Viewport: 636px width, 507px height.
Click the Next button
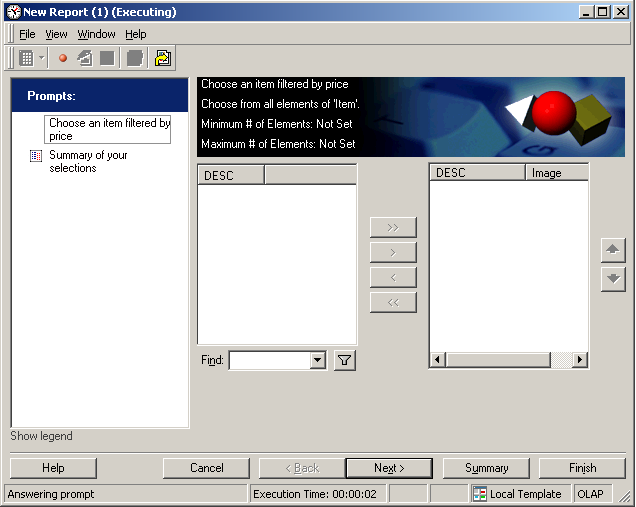[389, 468]
